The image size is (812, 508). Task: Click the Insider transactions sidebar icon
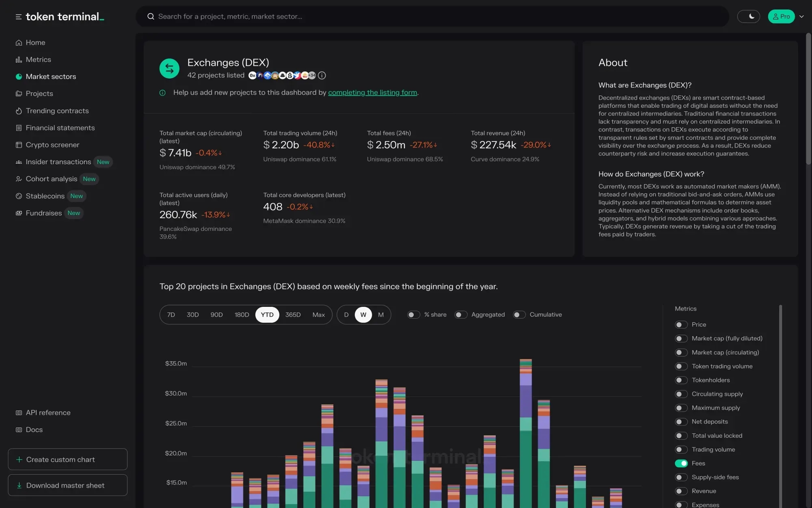coord(19,162)
